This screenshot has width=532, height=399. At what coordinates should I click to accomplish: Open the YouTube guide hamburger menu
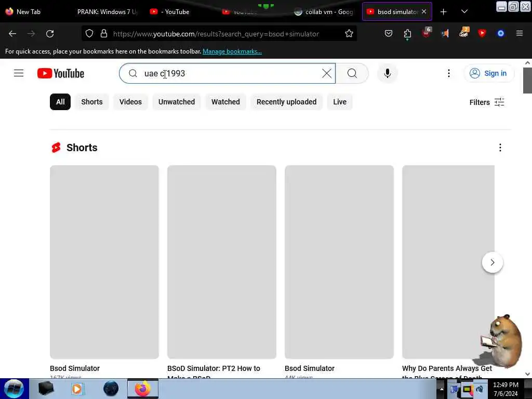pyautogui.click(x=19, y=73)
